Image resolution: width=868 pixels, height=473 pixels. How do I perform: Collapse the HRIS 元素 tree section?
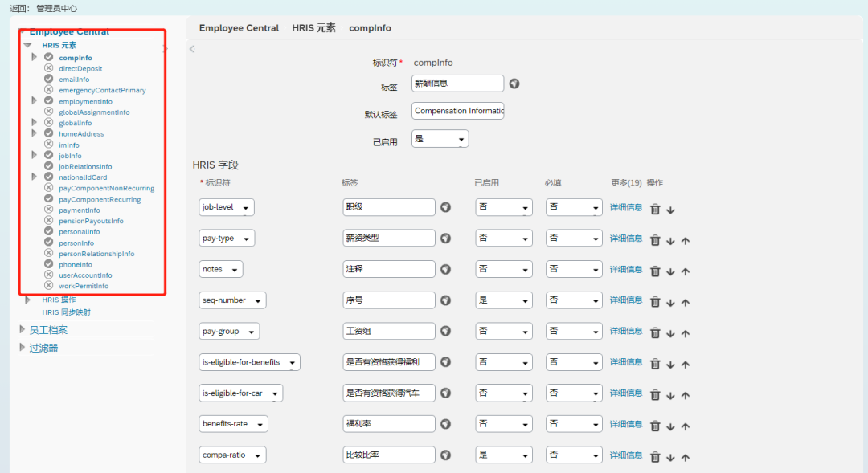(27, 45)
